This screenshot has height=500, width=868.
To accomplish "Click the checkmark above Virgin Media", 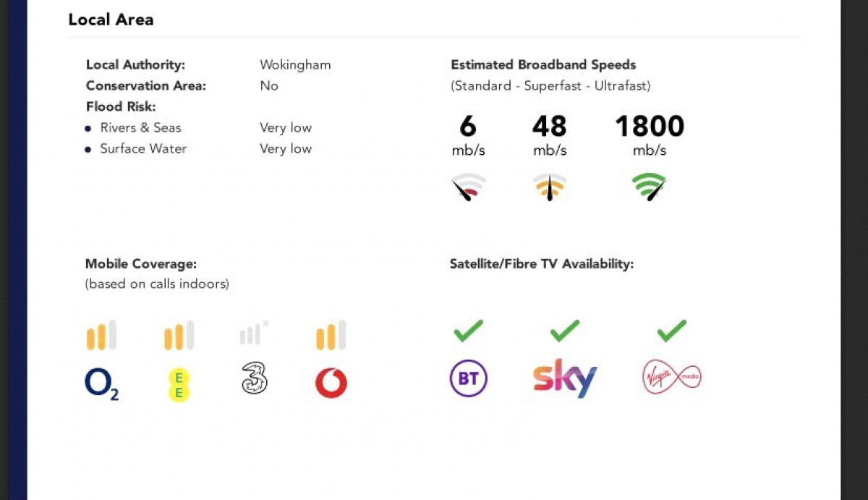I will click(672, 331).
